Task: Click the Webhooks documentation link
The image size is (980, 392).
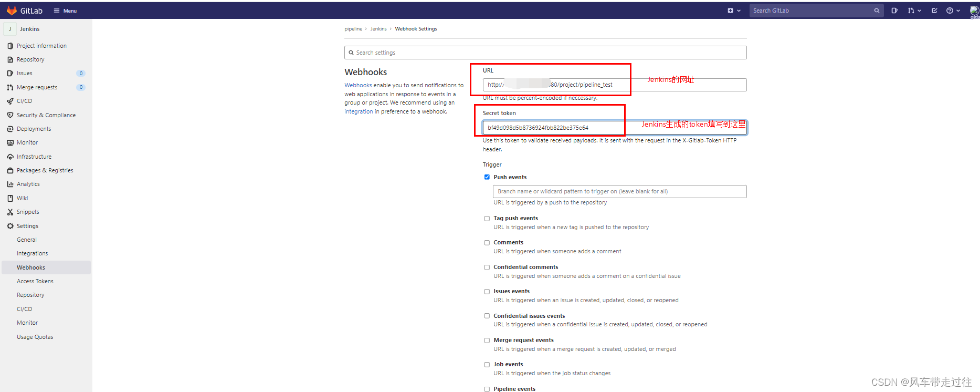Action: tap(358, 85)
